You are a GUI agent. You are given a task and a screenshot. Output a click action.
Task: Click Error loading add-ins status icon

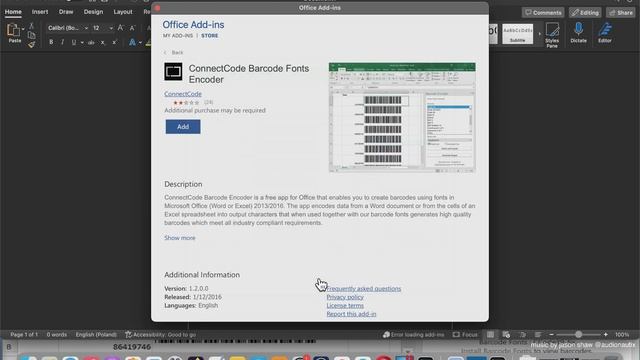click(386, 335)
